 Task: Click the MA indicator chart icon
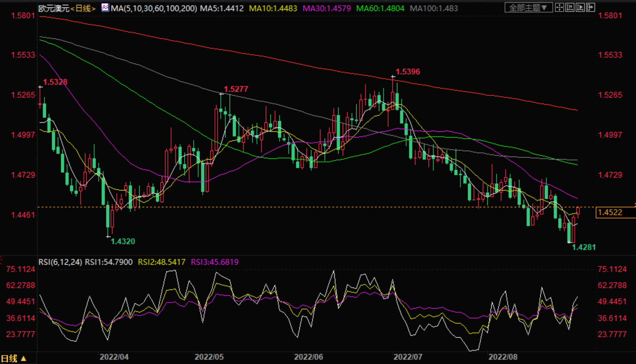105,7
